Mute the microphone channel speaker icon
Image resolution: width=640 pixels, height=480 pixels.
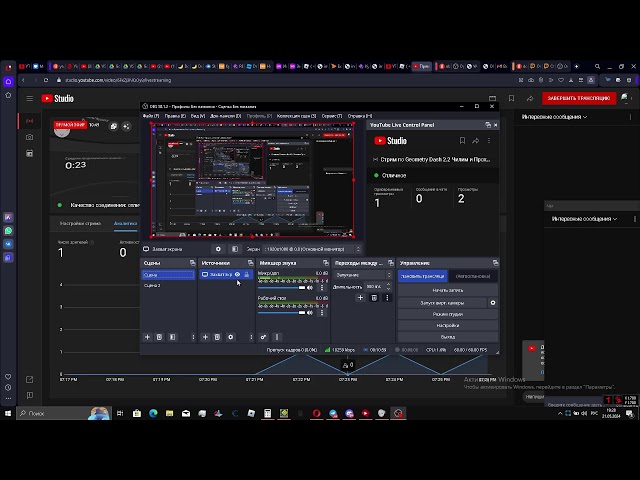point(310,288)
